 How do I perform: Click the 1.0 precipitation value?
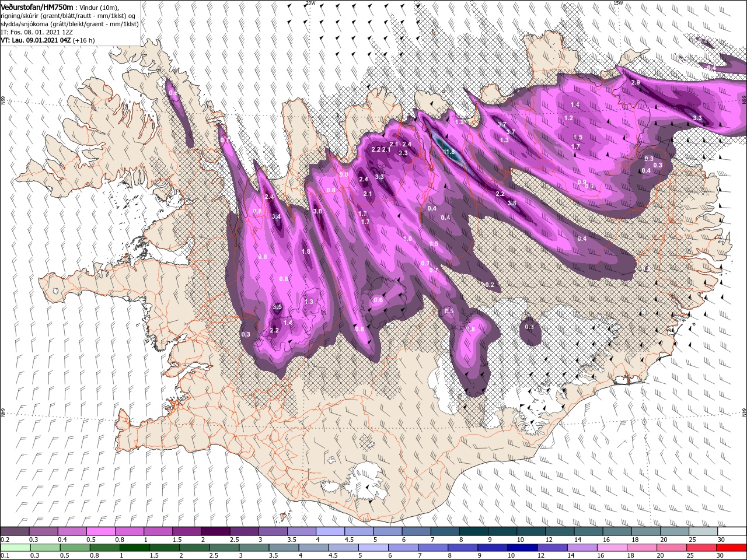pyautogui.click(x=407, y=239)
